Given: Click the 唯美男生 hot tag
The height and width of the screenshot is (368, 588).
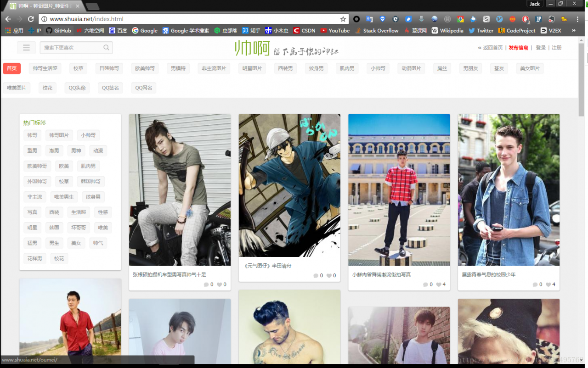Looking at the screenshot, I should coord(64,197).
